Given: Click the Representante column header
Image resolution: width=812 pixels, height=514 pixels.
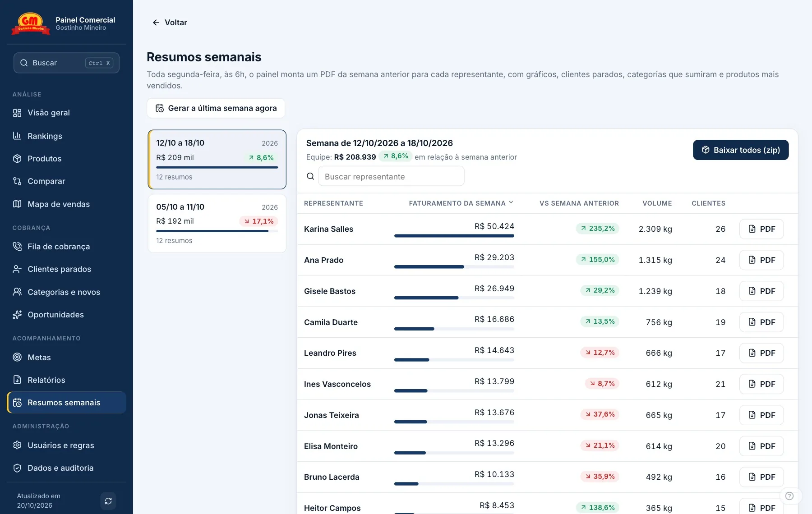Looking at the screenshot, I should coord(333,203).
